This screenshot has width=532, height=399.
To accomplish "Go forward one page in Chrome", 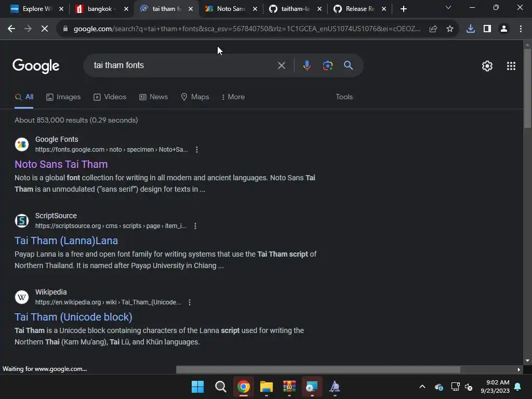I will [28, 29].
